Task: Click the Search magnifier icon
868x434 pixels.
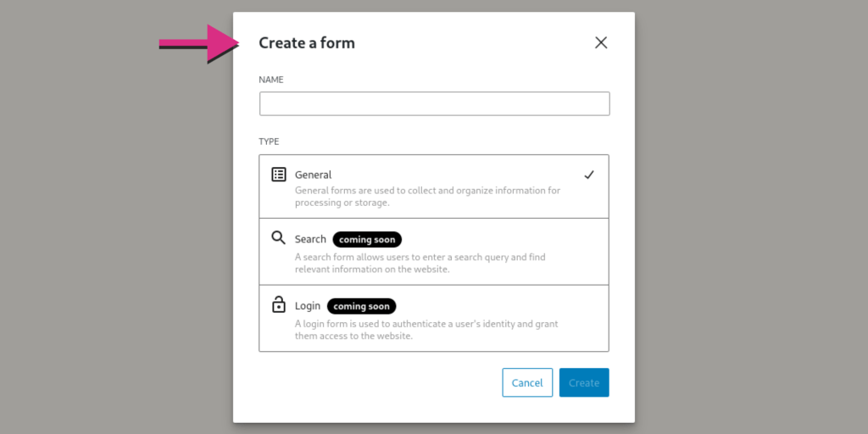Action: 278,238
